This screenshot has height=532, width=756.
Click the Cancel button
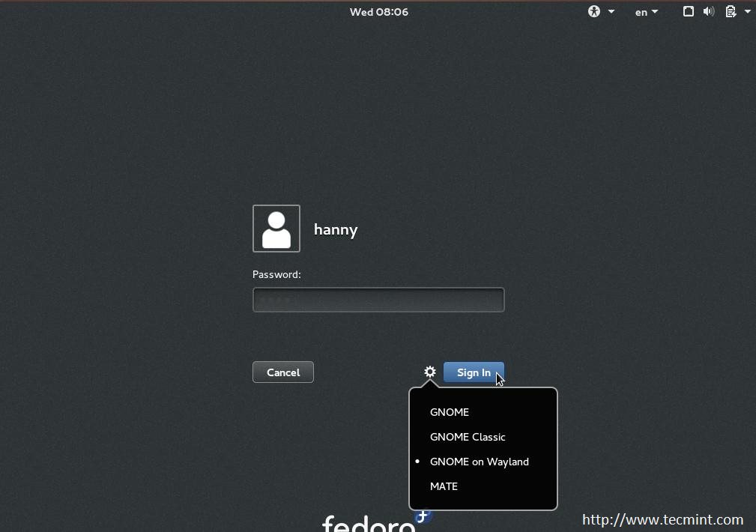click(282, 372)
